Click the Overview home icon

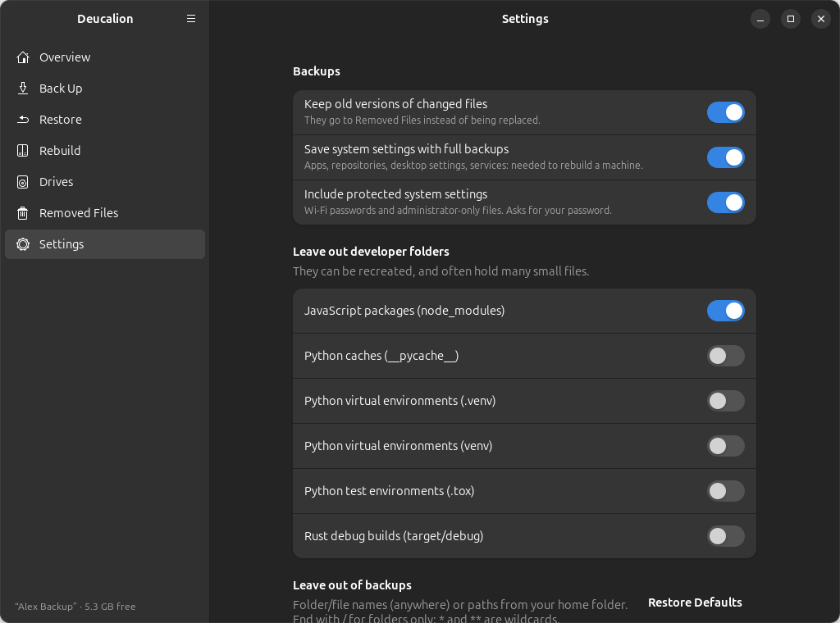tap(22, 57)
